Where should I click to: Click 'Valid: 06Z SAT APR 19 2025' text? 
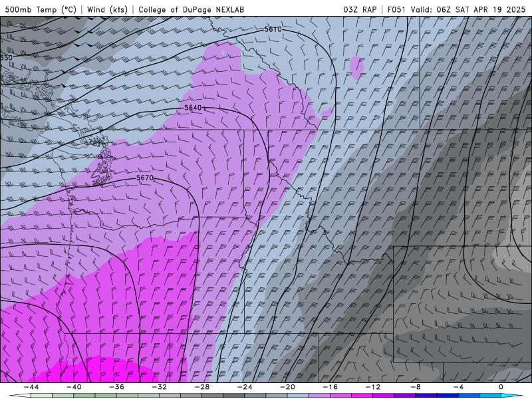click(468, 9)
